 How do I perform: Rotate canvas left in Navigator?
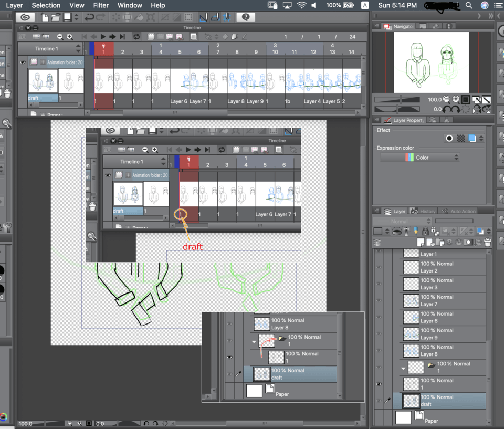click(x=447, y=109)
